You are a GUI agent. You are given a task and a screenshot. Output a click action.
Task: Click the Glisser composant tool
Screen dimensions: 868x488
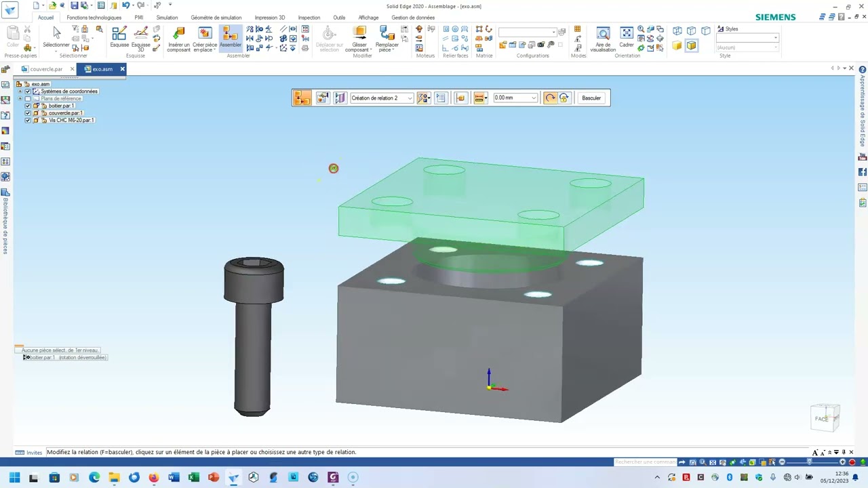[359, 39]
